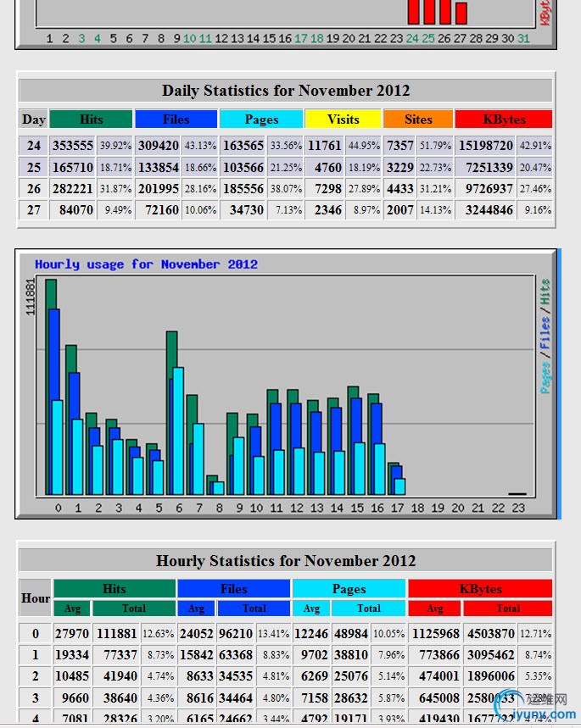Click the sites value 4433
Screen dimensions: 581x728
click(399, 188)
